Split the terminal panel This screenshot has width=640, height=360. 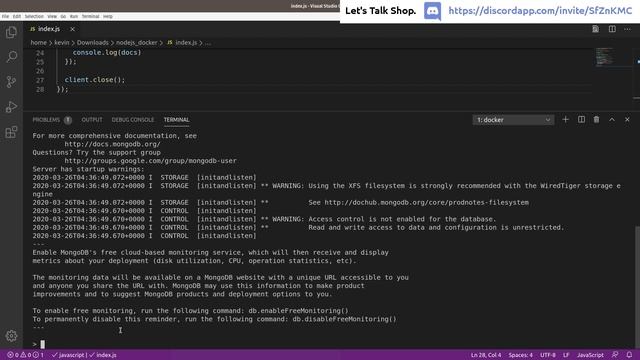[581, 120]
